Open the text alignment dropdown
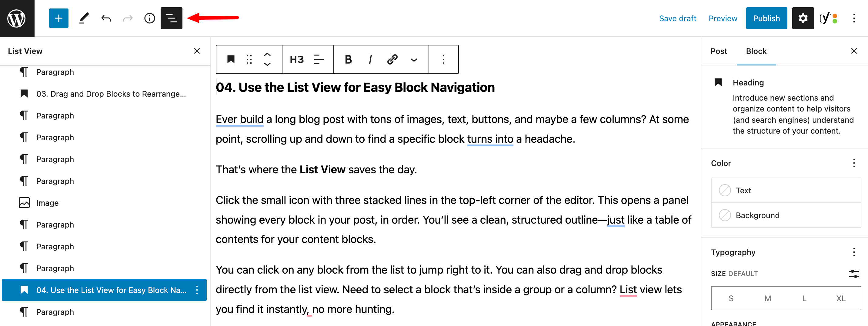 [x=319, y=59]
